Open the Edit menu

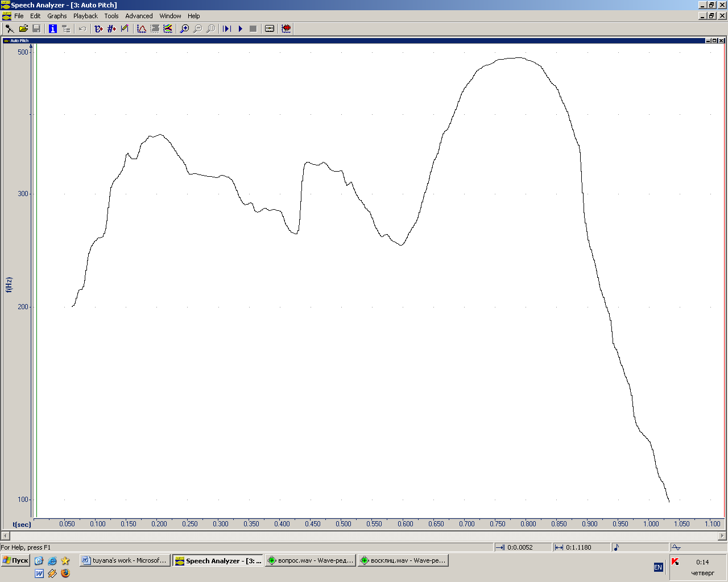pos(35,16)
